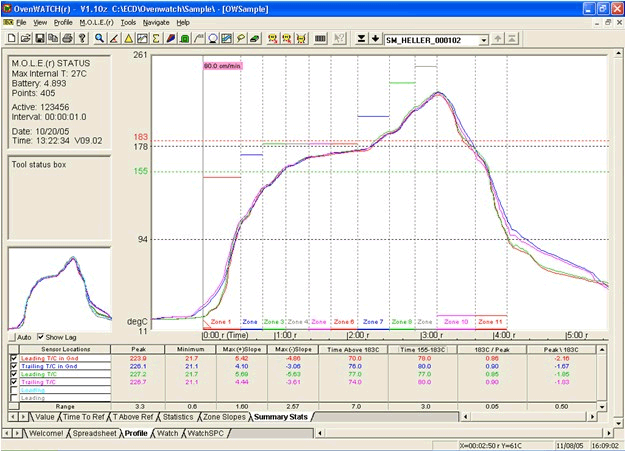This screenshot has height=451, width=625.
Task: Click the Print toolbar icon
Action: pyautogui.click(x=68, y=38)
